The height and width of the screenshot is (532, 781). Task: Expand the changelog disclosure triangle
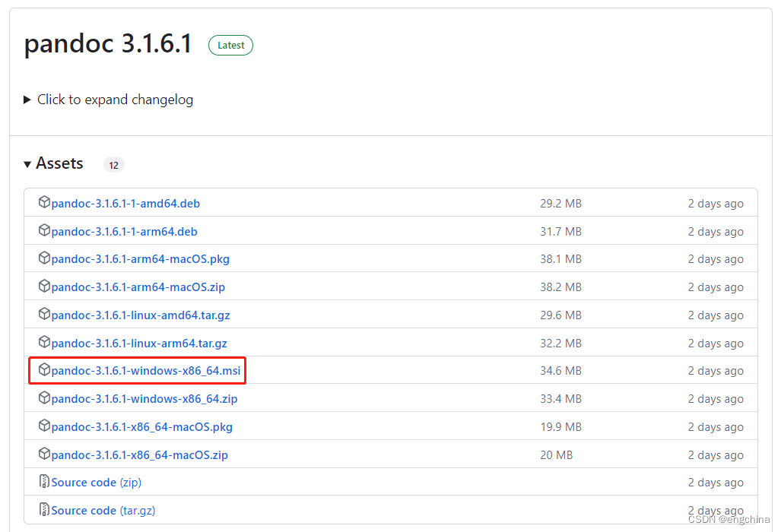point(27,100)
